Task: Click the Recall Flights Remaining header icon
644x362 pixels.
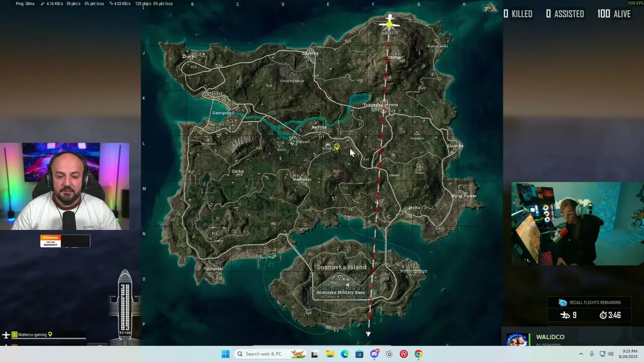Action: (562, 303)
